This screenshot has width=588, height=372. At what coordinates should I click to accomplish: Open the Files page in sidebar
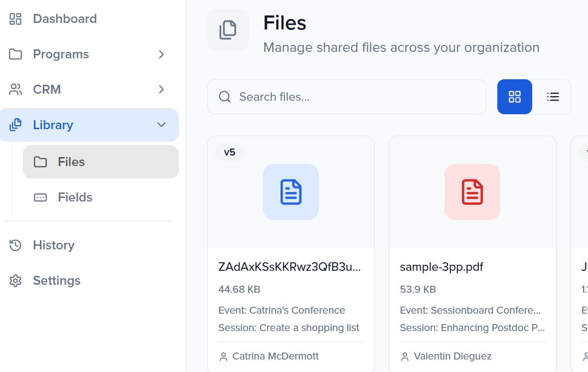point(71,162)
